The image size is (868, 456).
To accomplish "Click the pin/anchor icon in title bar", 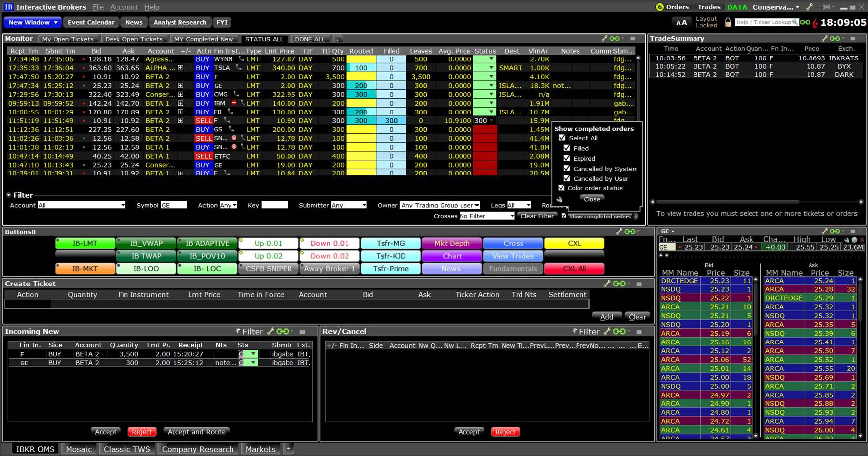I will pyautogui.click(x=826, y=7).
